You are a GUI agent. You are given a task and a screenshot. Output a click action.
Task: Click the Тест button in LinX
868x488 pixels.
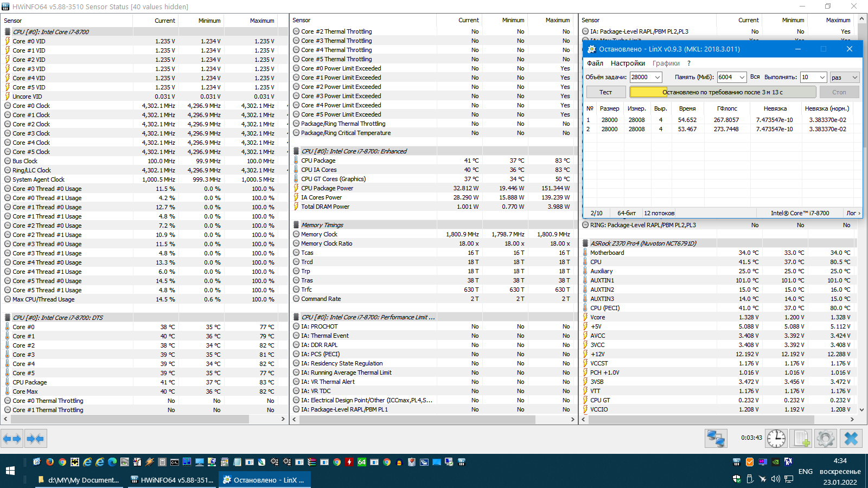coord(605,92)
